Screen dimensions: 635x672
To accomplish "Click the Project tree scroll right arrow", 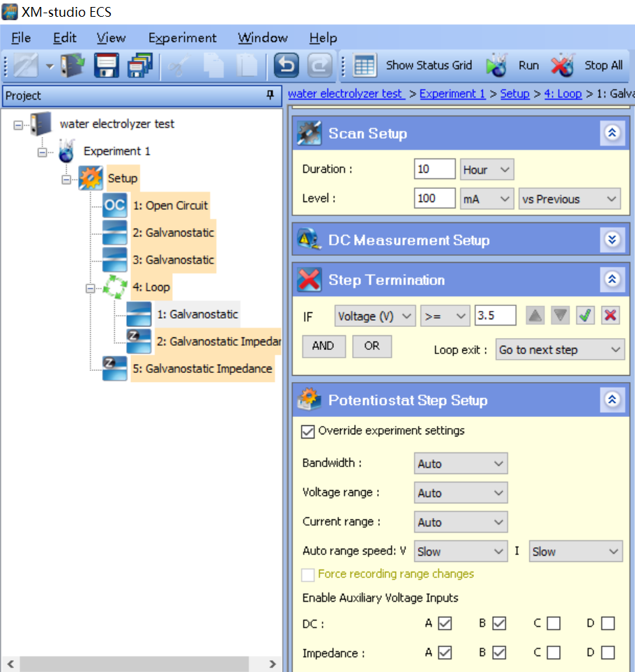I will pyautogui.click(x=272, y=664).
